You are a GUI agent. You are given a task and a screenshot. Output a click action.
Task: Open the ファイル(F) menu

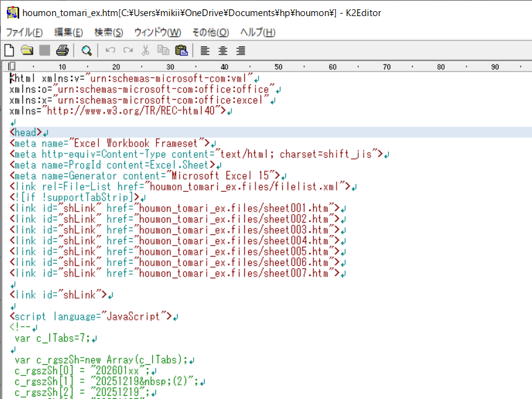click(24, 32)
